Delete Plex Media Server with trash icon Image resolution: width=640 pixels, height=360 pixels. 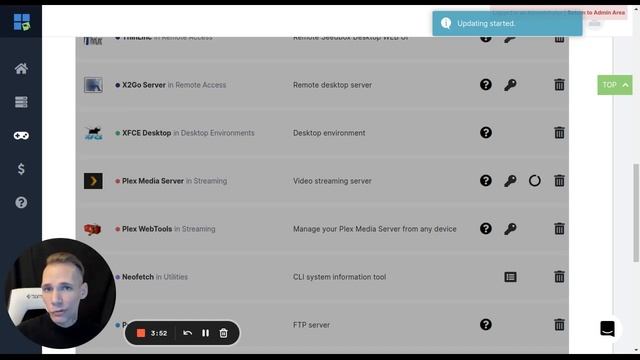coord(559,180)
